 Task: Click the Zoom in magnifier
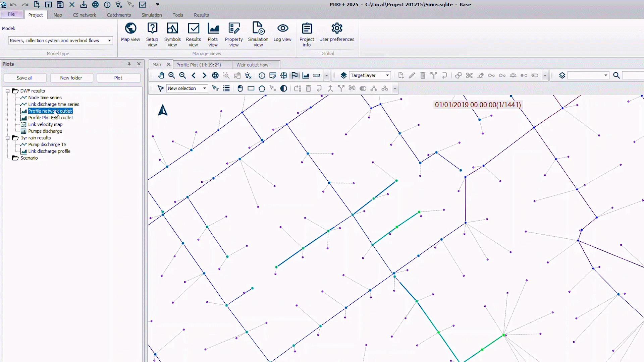(172, 75)
